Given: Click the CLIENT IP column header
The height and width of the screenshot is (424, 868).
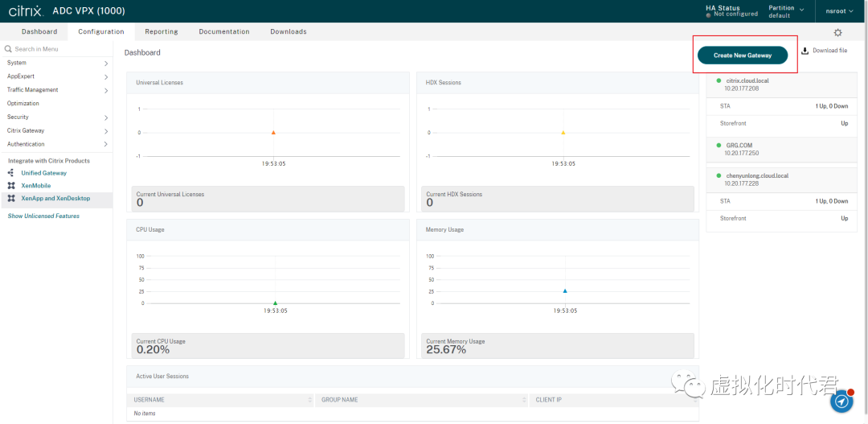Looking at the screenshot, I should pos(613,400).
